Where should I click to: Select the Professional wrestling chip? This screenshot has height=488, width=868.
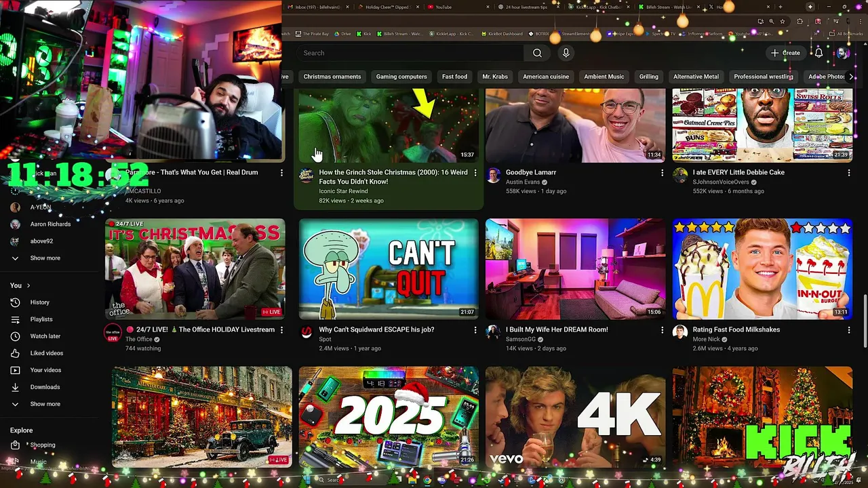(764, 77)
